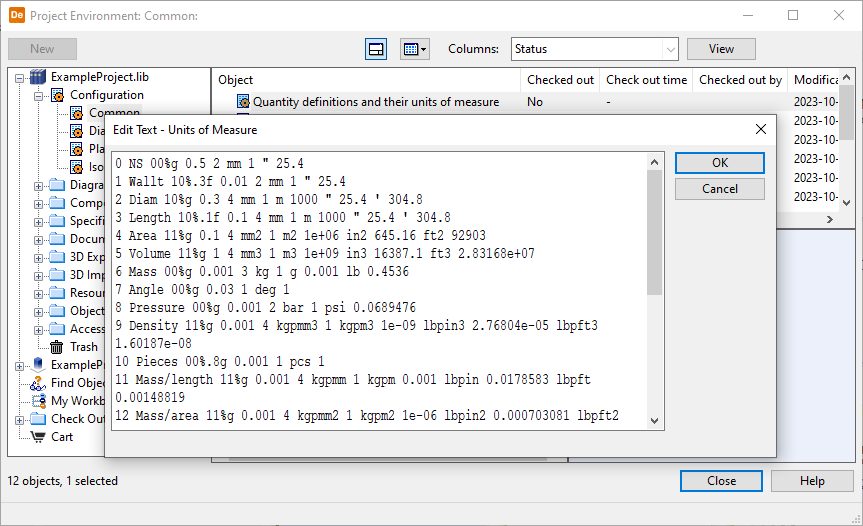
Task: Click the Find Objects icon
Action: click(38, 383)
